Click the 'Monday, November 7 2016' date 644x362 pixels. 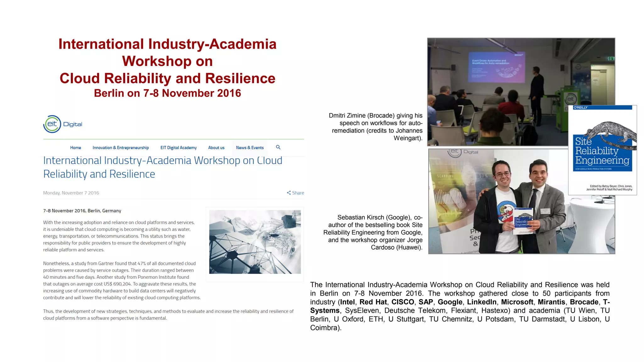(71, 193)
